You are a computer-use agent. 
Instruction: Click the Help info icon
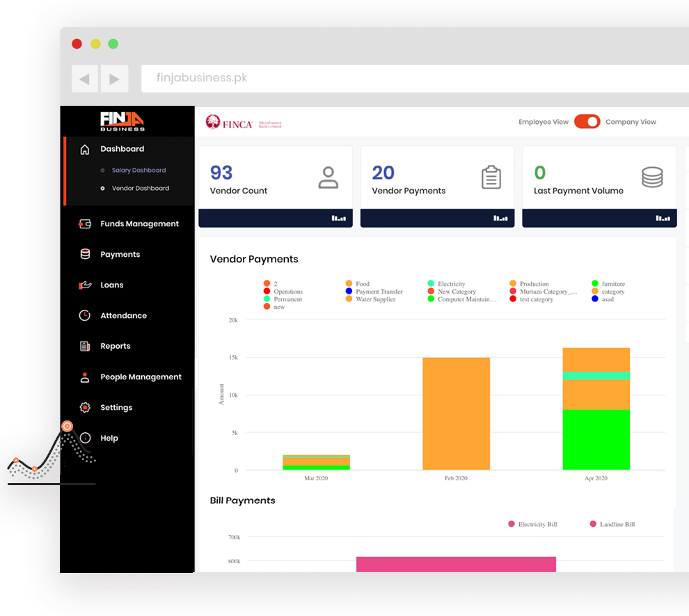coord(85,438)
